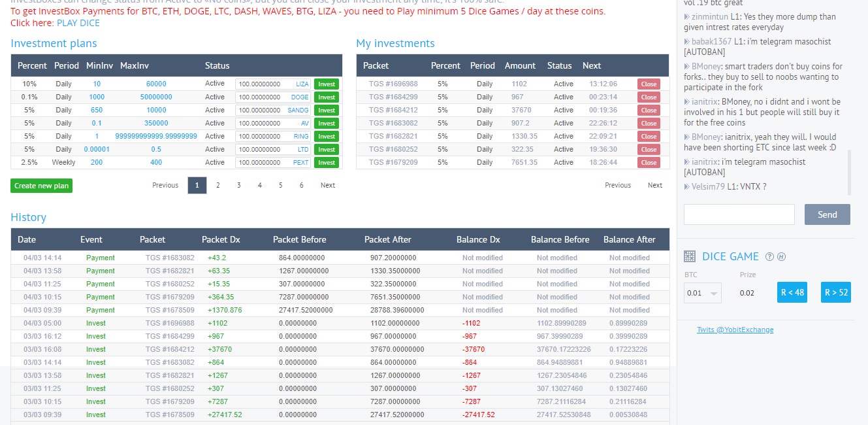Edit the DOGE investment amount field
Image resolution: width=868 pixels, height=425 pixels.
(x=273, y=97)
